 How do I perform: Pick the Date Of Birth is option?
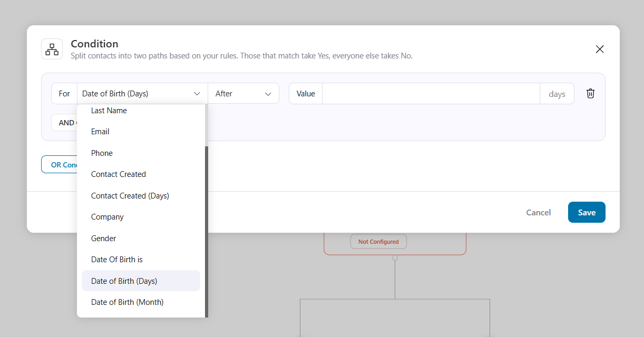point(141,260)
